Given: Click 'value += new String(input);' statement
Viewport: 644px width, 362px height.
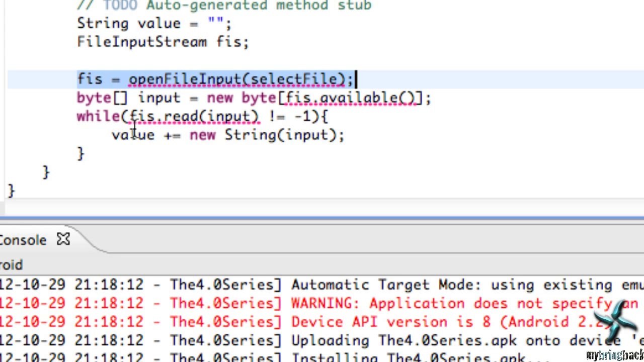Looking at the screenshot, I should click(x=228, y=135).
